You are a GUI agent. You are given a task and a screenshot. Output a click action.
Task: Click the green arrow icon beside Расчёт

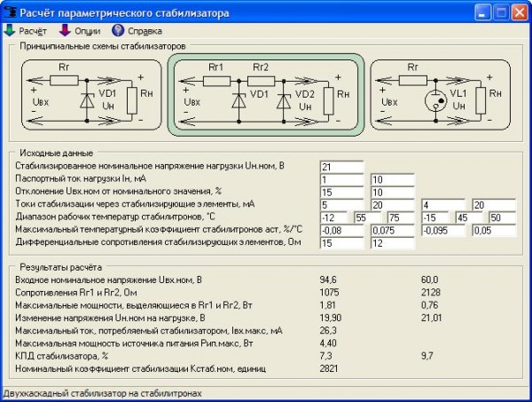coord(10,29)
